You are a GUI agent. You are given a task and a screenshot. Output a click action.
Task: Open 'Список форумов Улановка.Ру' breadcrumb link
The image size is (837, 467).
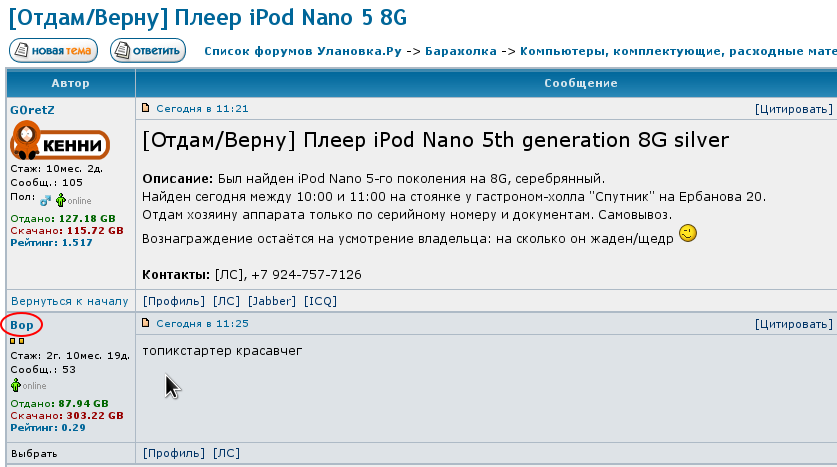point(303,51)
